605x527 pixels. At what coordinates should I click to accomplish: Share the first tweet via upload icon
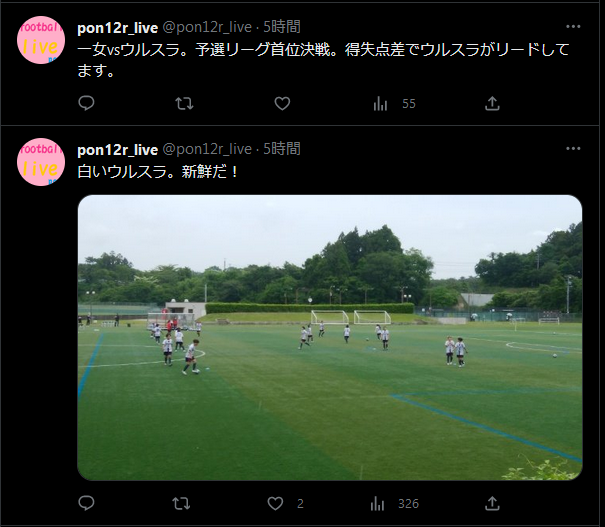click(492, 103)
